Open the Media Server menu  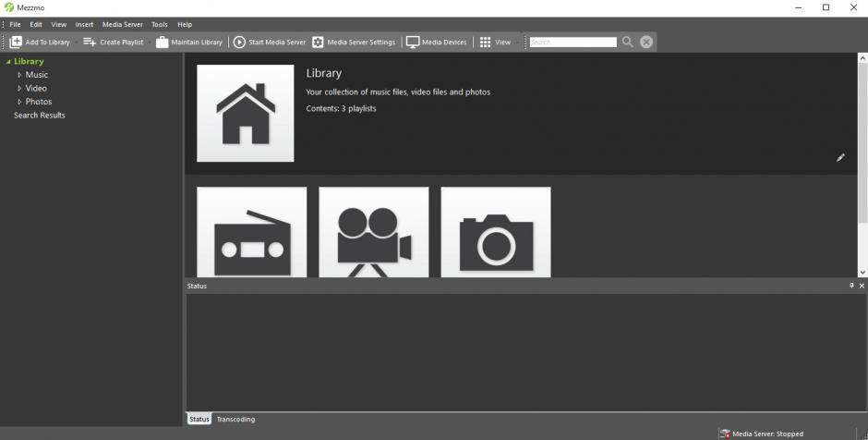click(x=122, y=24)
